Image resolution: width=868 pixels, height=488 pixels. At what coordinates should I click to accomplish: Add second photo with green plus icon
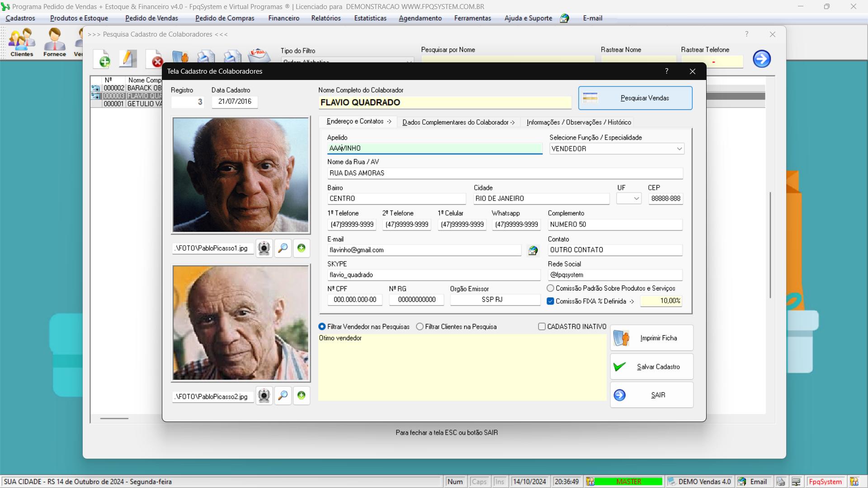click(x=302, y=396)
